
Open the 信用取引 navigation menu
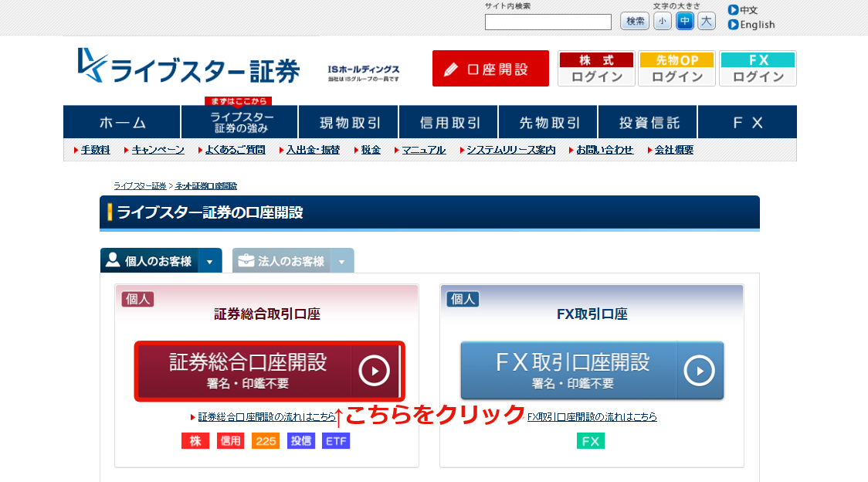click(x=449, y=122)
